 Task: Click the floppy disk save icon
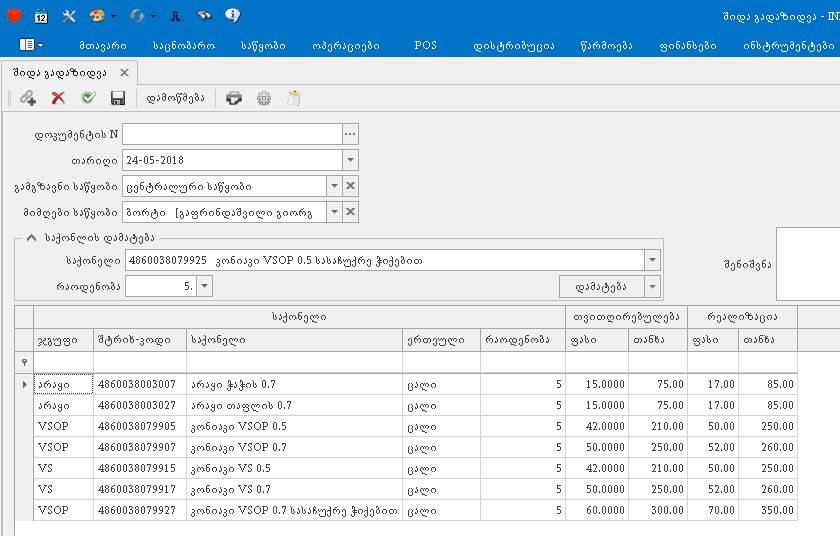click(x=118, y=98)
